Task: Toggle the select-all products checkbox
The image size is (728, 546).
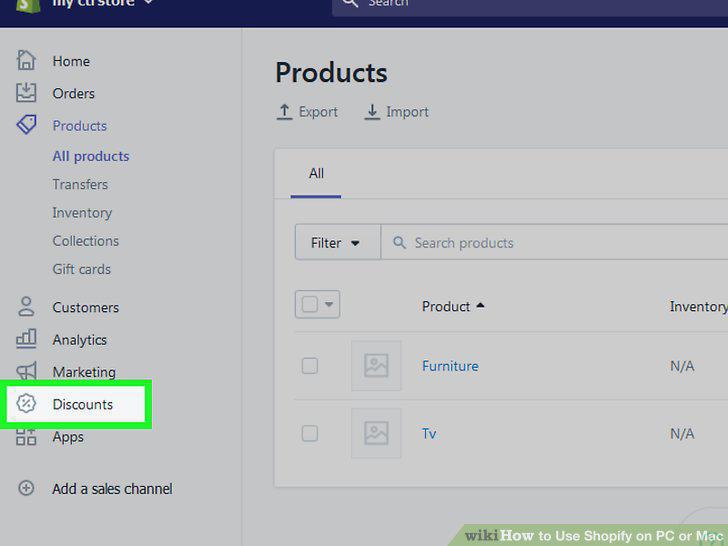Action: pos(310,305)
